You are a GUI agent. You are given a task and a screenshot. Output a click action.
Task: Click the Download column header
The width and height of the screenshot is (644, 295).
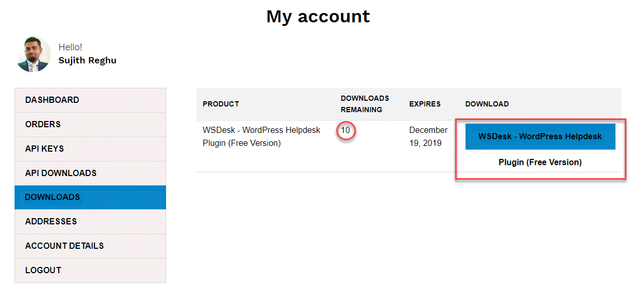(487, 104)
